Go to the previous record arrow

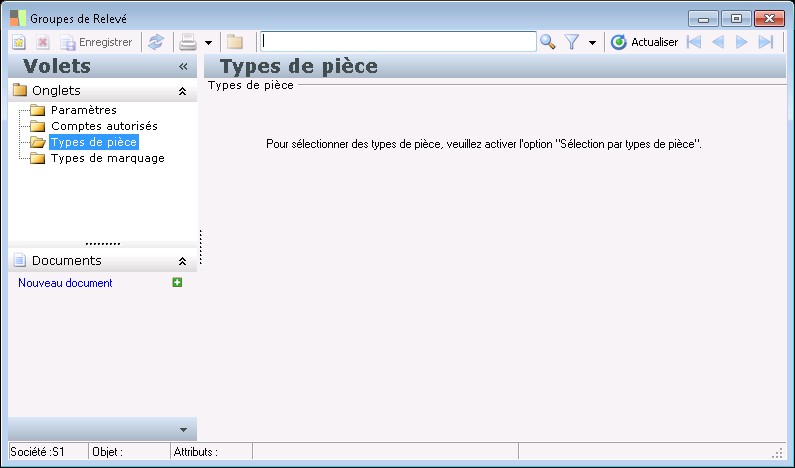click(x=717, y=42)
